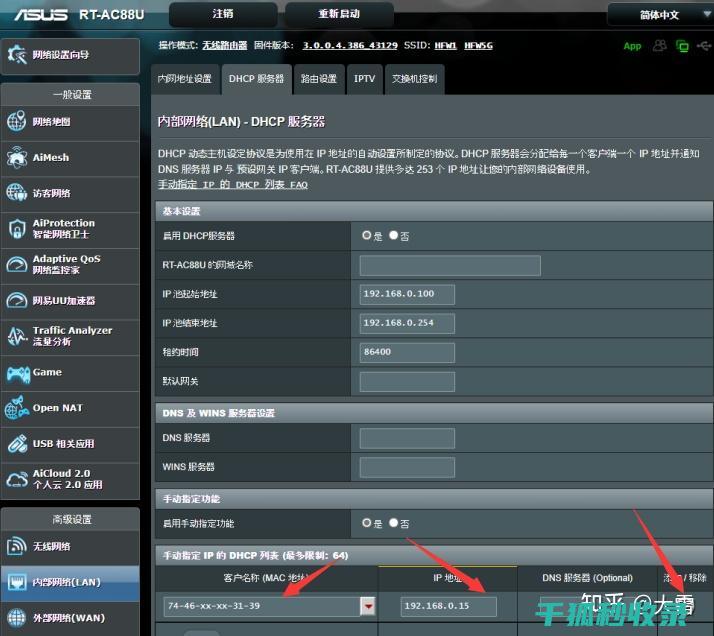Expand the client MAC address dropdown arrow

367,606
